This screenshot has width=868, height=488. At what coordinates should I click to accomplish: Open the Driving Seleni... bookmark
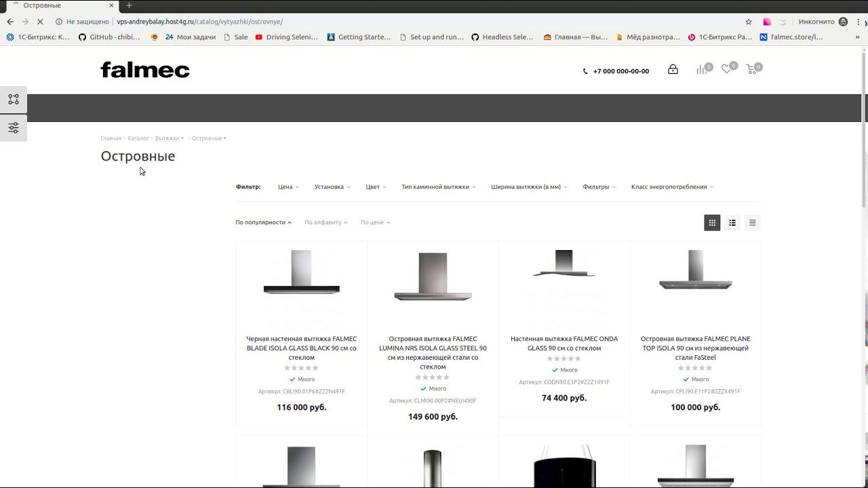pyautogui.click(x=286, y=37)
